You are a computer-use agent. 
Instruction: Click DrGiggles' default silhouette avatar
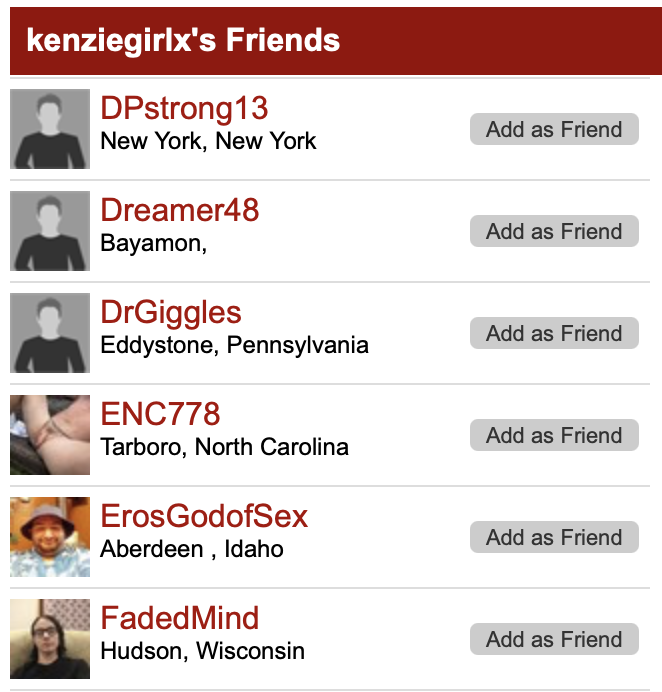coord(50,333)
